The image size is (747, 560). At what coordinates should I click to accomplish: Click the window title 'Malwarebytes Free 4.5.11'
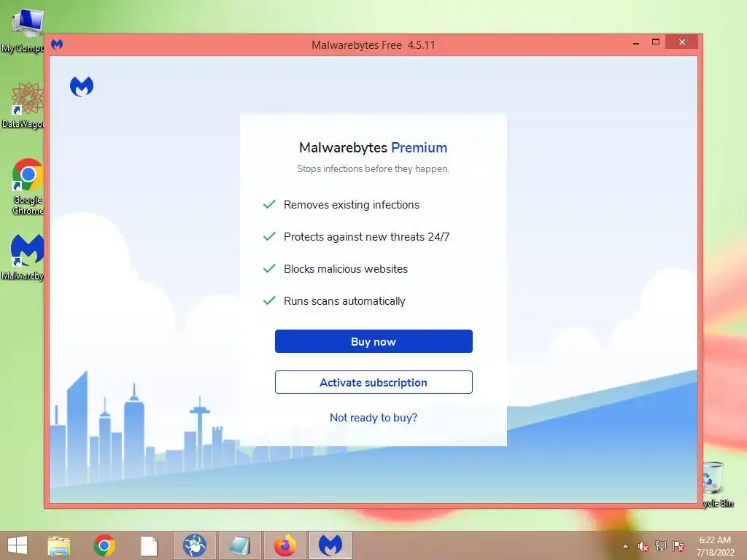point(373,44)
